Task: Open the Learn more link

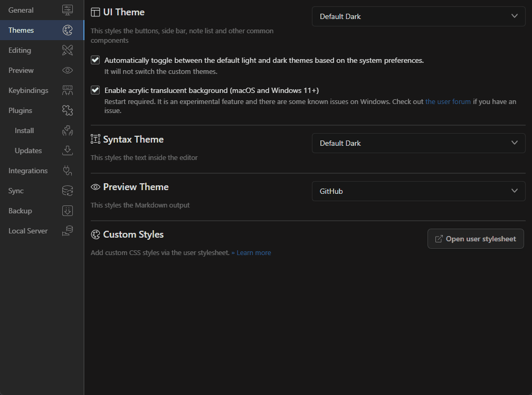Action: (x=253, y=253)
